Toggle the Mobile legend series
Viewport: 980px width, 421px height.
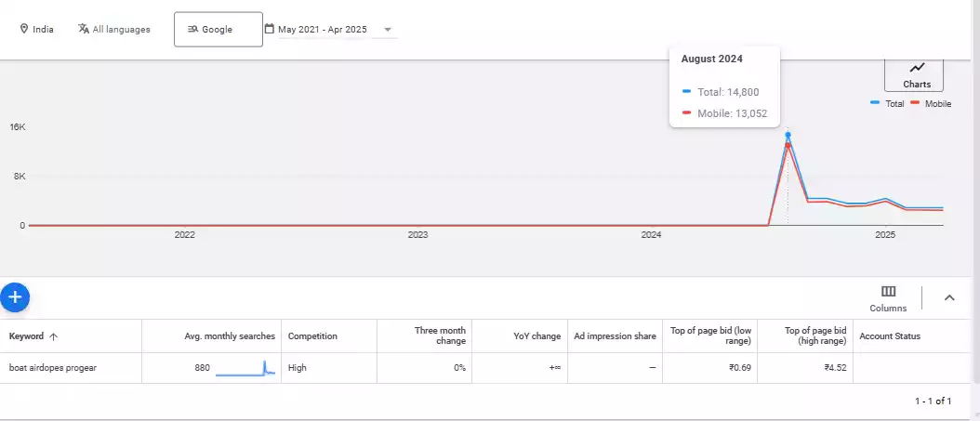931,103
